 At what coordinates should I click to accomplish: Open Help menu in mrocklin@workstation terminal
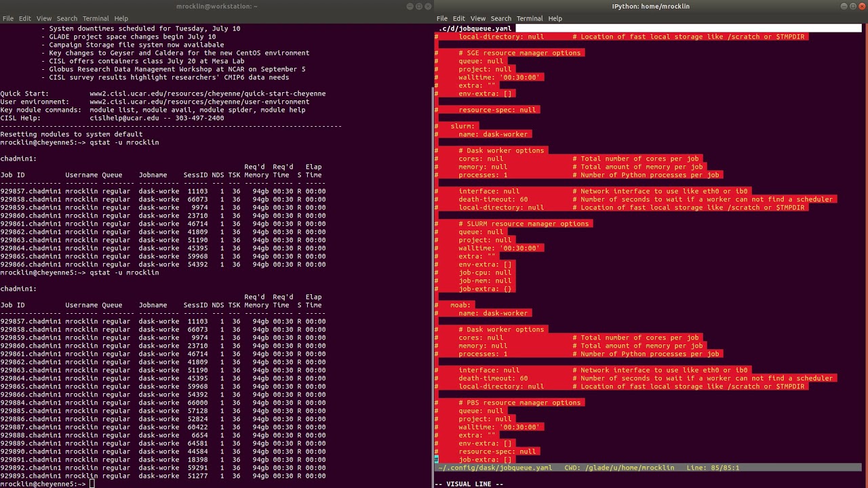point(121,18)
